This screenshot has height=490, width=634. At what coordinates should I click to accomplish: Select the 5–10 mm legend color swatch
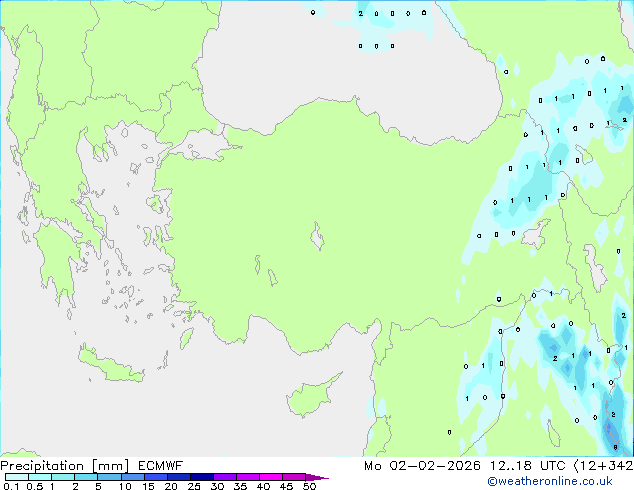[x=109, y=477]
